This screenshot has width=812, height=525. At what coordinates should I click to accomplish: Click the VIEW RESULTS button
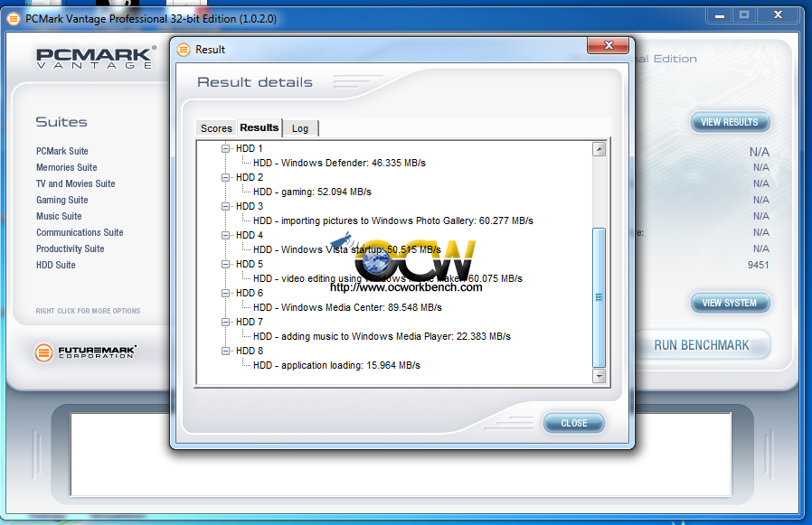click(x=730, y=122)
